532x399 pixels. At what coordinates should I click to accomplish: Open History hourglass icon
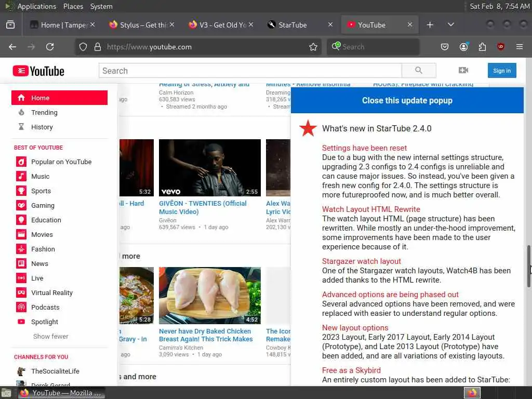coord(21,127)
